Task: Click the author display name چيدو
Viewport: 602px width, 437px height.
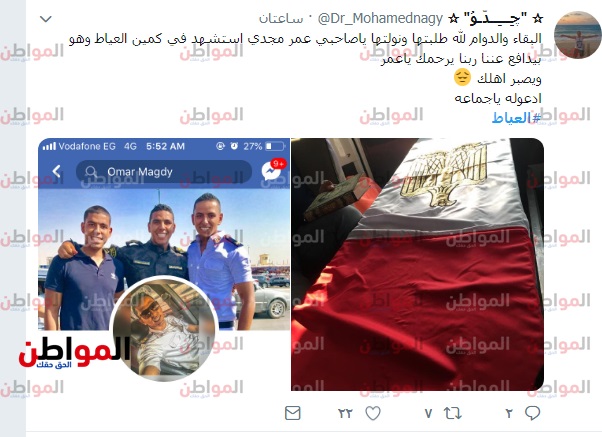Action: (496, 18)
